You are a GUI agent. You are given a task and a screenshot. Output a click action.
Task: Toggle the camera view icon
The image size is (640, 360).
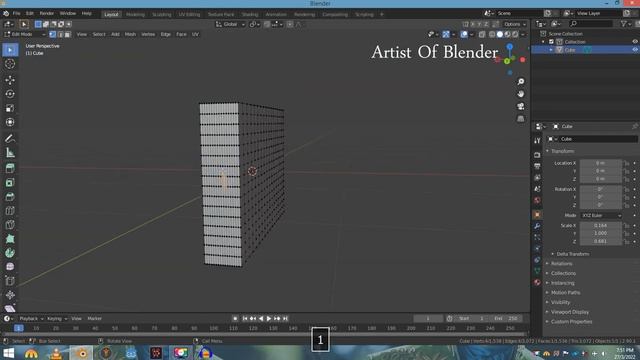click(521, 106)
